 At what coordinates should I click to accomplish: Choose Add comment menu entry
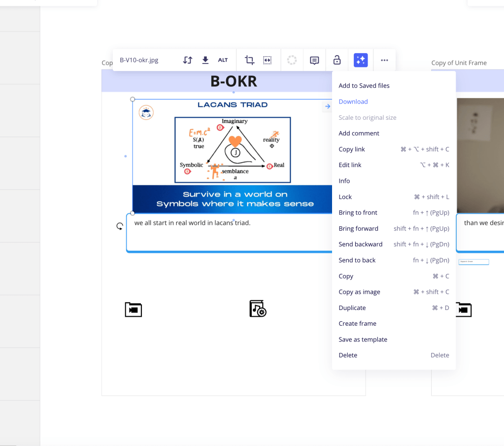pyautogui.click(x=394, y=133)
